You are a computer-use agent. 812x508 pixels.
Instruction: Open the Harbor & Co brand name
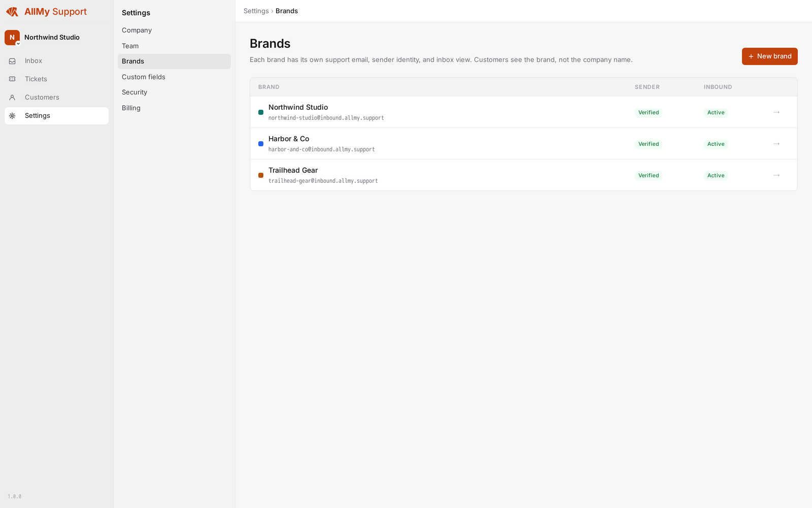[x=289, y=139]
